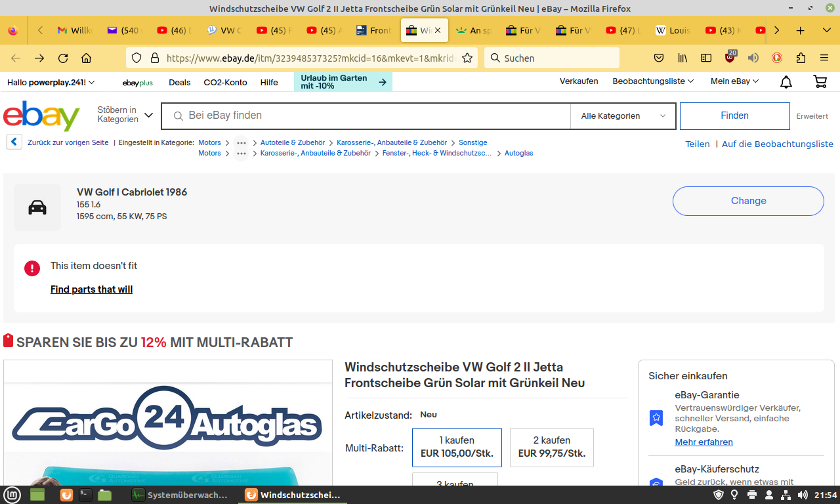
Task: Open the 'Deals' menu item
Action: pyautogui.click(x=179, y=83)
